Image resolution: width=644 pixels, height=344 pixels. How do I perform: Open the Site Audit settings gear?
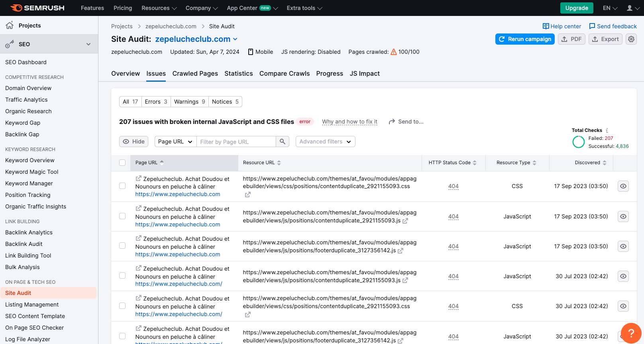[631, 39]
